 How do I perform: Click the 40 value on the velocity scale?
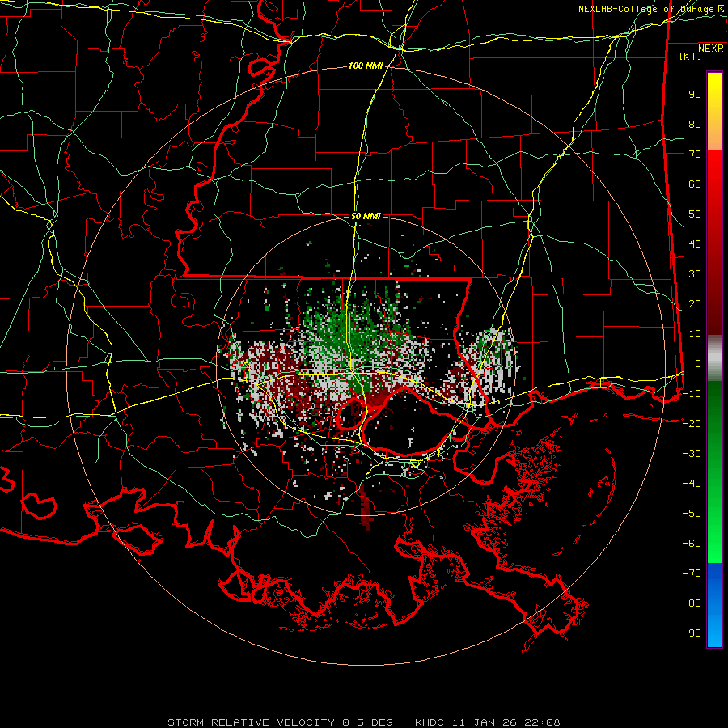[695, 243]
